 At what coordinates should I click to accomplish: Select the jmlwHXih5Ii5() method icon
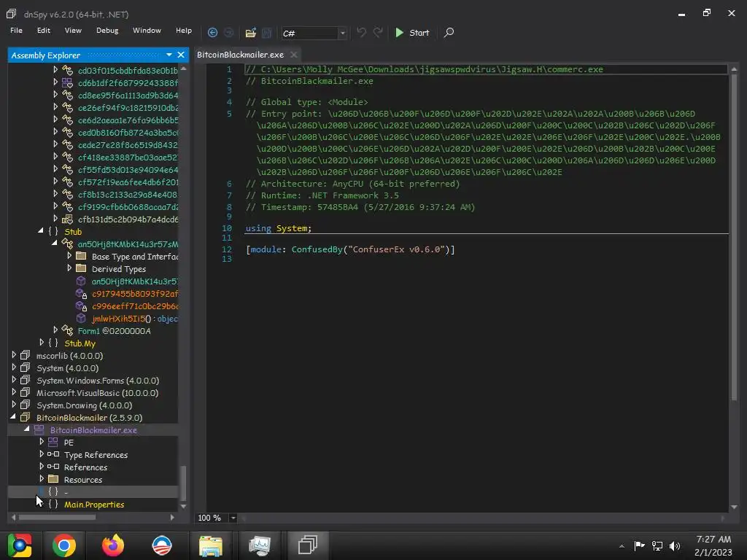(x=82, y=318)
